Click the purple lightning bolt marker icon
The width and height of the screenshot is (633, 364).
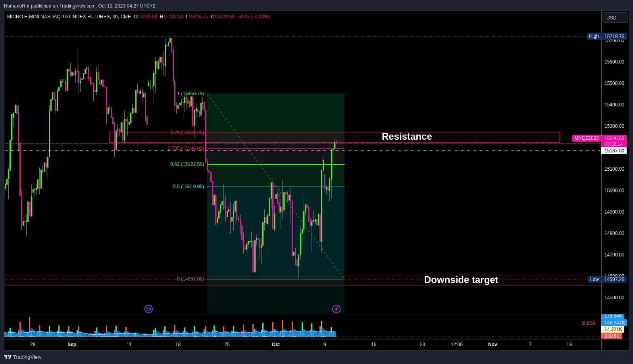point(336,309)
